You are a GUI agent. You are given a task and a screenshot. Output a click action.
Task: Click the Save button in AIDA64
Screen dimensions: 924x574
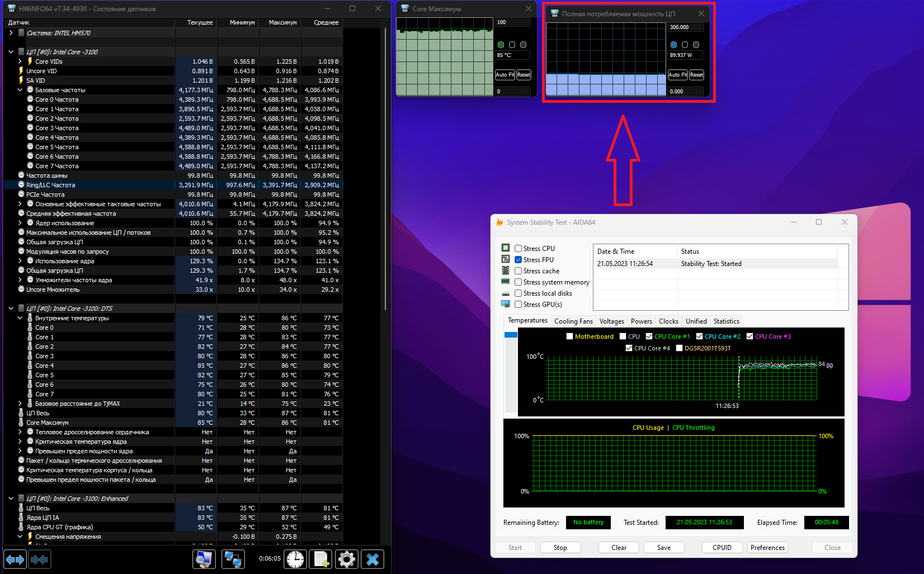coord(664,548)
